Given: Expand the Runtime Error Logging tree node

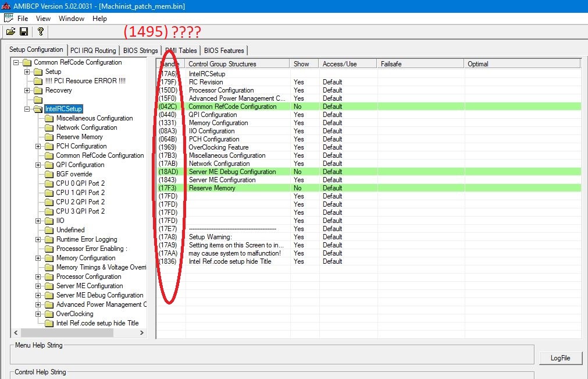Looking at the screenshot, I should click(38, 239).
